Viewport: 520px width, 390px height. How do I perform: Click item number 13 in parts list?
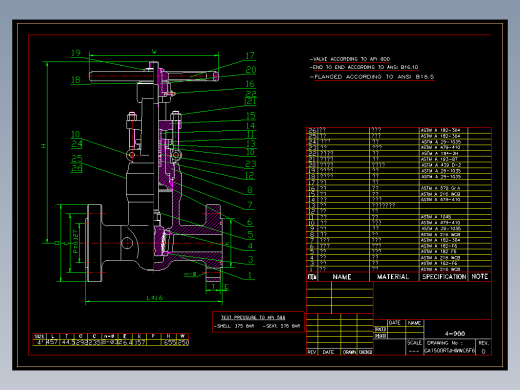pyautogui.click(x=312, y=205)
